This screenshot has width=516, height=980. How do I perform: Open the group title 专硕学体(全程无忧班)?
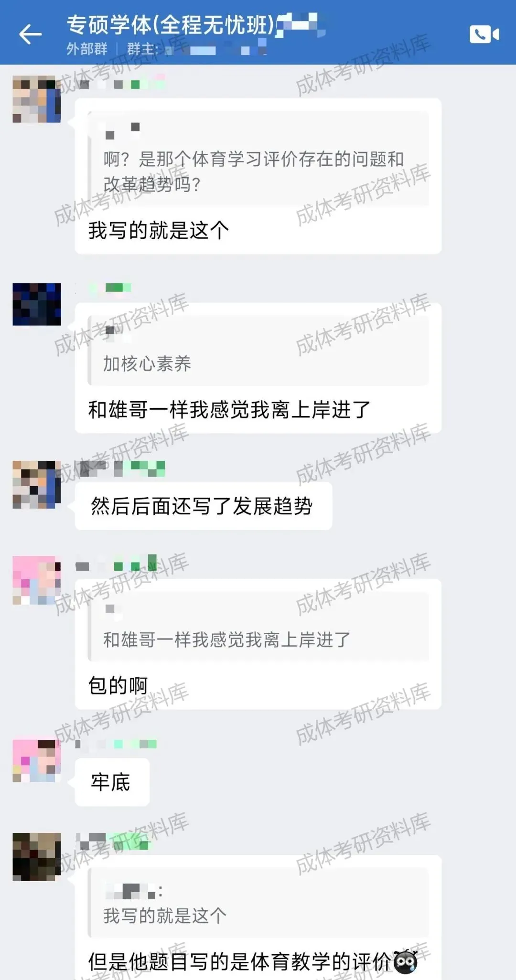(171, 25)
